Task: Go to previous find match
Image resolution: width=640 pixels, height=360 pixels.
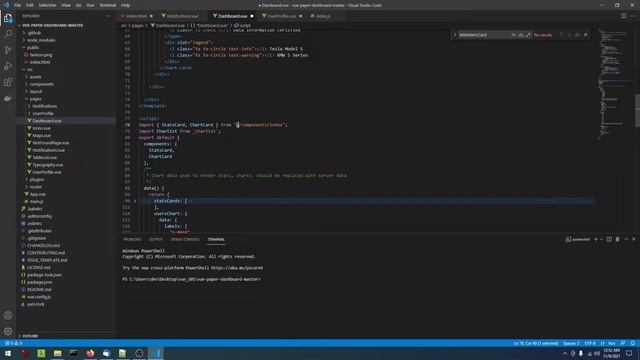Action: (x=561, y=35)
